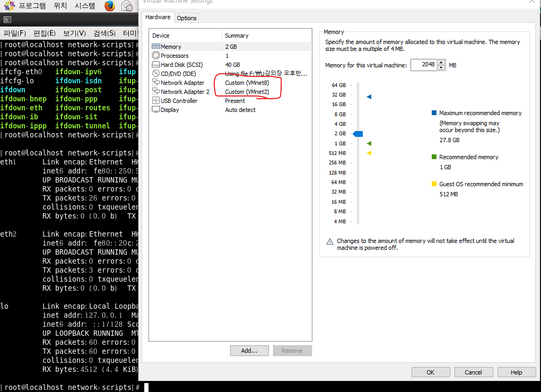541x392 pixels.
Task: Click the 40 GB hard disk summary
Action: point(232,65)
